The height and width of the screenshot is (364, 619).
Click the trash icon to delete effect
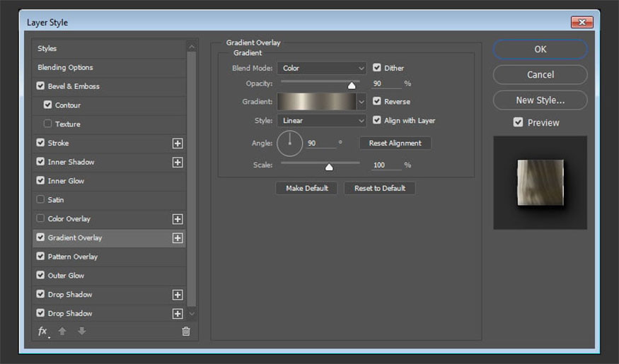186,331
